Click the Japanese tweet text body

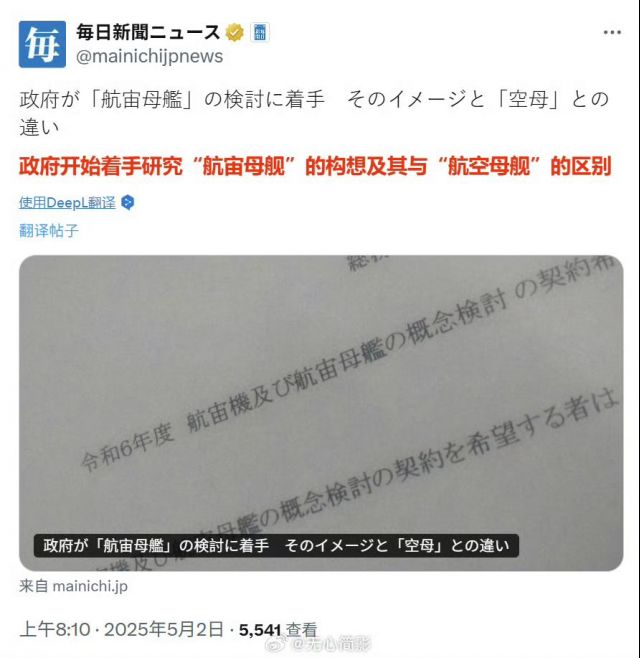pyautogui.click(x=314, y=113)
